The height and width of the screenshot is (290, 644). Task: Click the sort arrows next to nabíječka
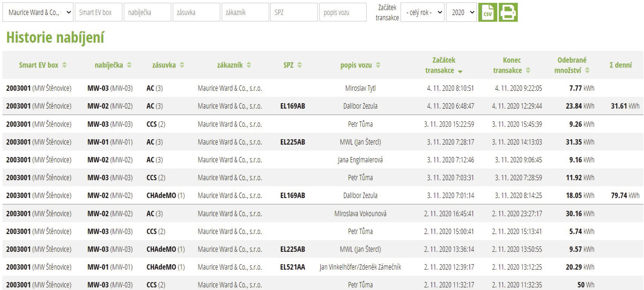point(129,65)
